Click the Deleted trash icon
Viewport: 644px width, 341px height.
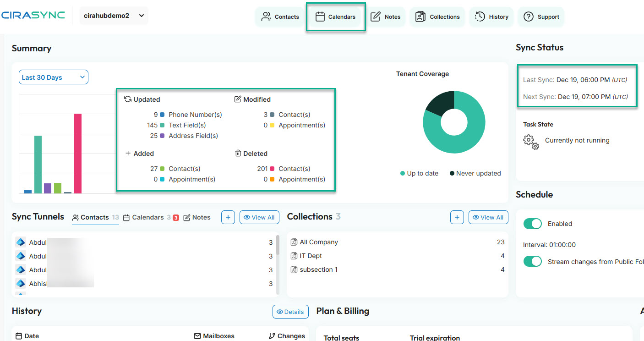tap(238, 154)
